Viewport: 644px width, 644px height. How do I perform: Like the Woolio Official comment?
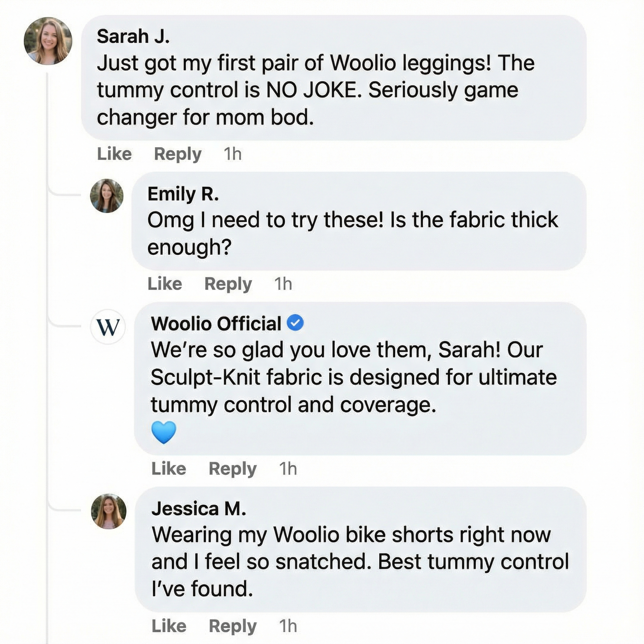tap(169, 469)
